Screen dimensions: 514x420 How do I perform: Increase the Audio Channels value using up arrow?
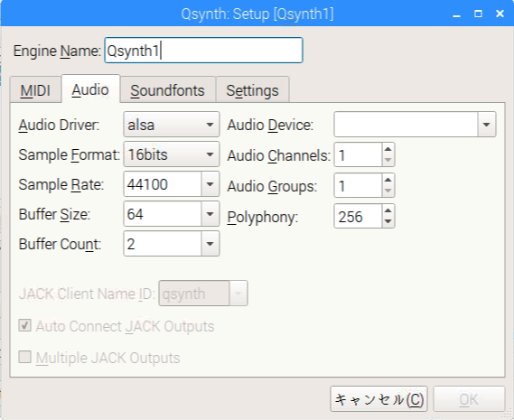point(388,149)
